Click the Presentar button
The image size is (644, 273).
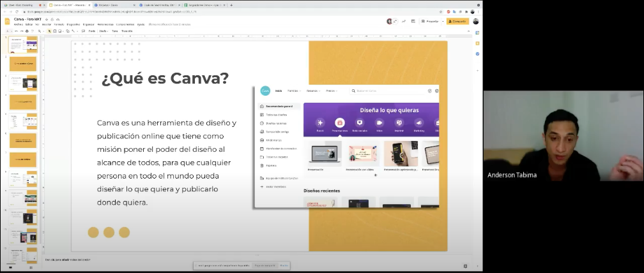(429, 21)
